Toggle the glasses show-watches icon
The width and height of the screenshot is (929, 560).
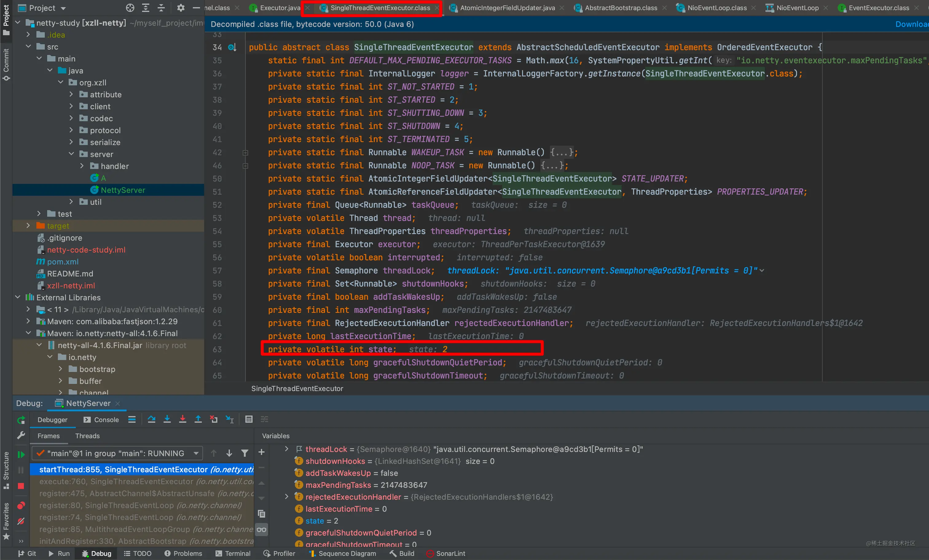261,530
